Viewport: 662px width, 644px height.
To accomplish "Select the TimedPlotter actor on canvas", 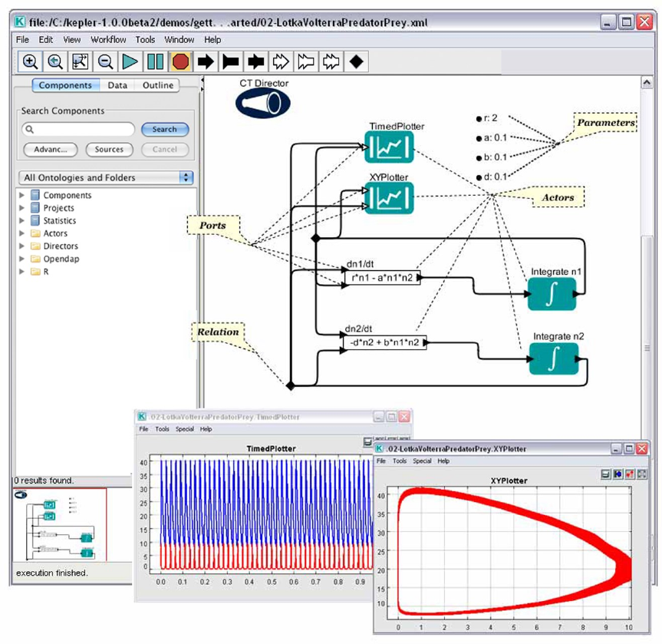I will click(389, 147).
